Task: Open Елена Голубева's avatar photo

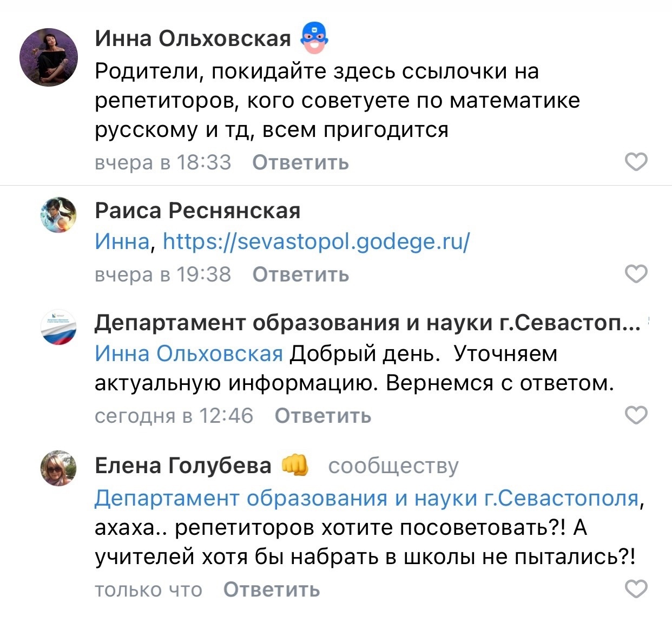Action: [x=58, y=468]
